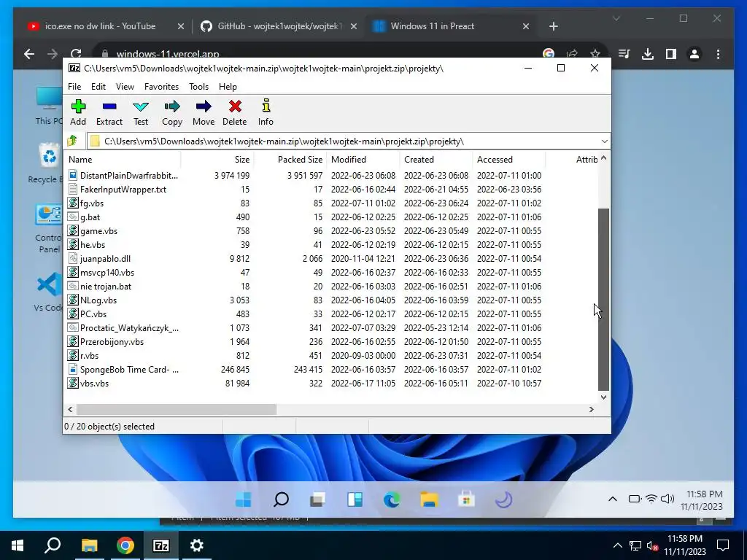This screenshot has width=747, height=560.
Task: Click the horizontal scrollbar right arrow
Action: pos(591,409)
